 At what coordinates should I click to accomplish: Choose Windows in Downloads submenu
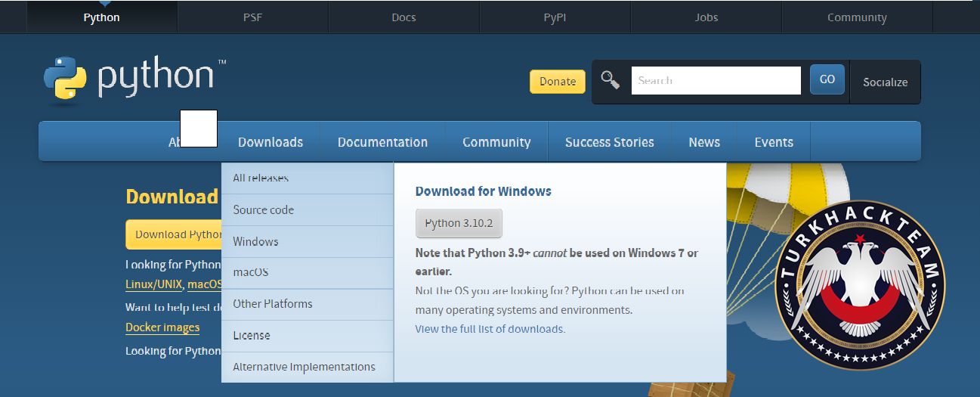[x=308, y=241]
